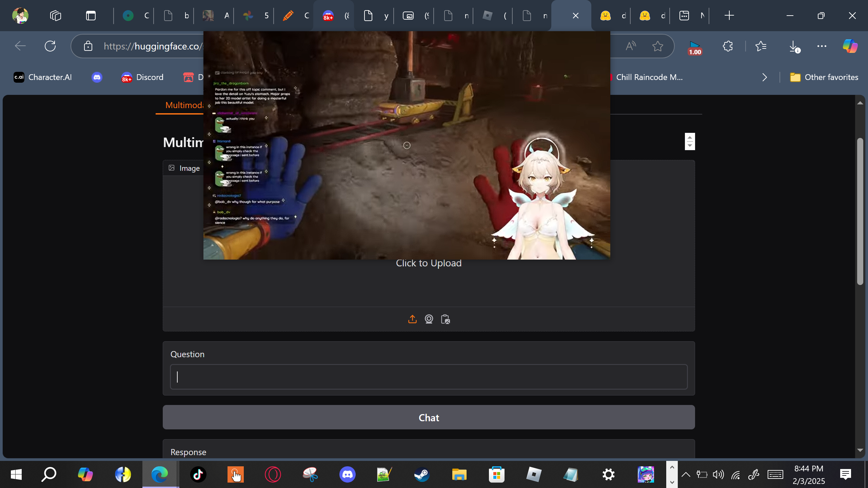Screen dimensions: 868x488
Task: Open the tab actions menu icon
Action: click(91, 16)
